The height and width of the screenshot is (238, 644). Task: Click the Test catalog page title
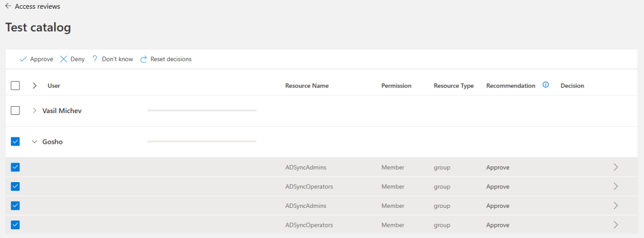click(x=38, y=28)
